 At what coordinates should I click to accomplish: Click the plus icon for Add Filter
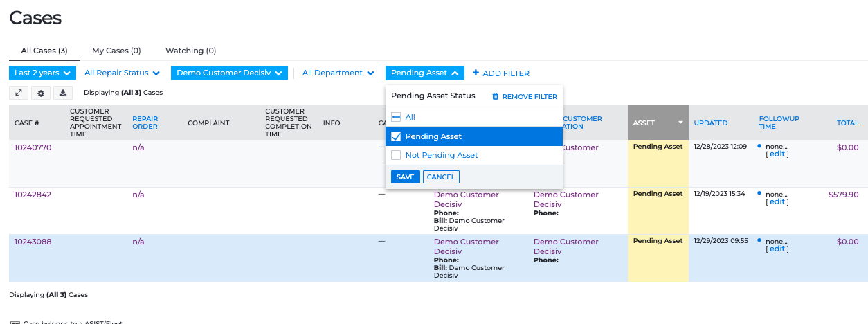coord(476,73)
